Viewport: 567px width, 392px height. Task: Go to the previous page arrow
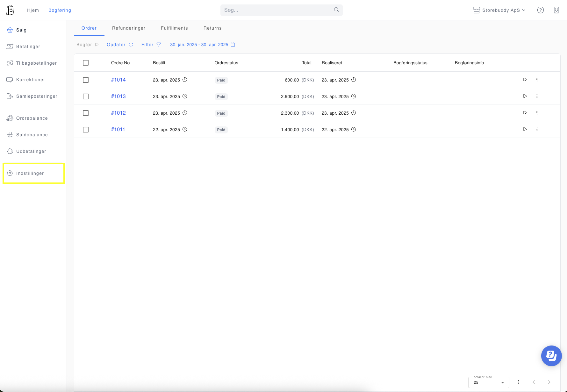(534, 382)
